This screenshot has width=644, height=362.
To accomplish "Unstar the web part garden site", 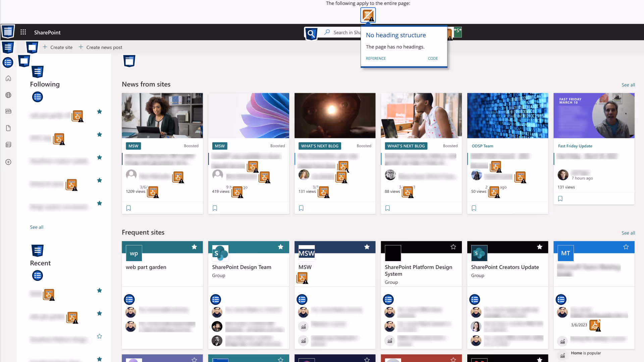I will tap(194, 247).
